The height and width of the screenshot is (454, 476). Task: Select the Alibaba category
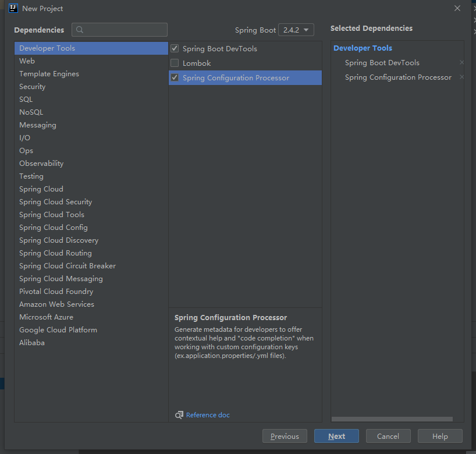coord(91,343)
